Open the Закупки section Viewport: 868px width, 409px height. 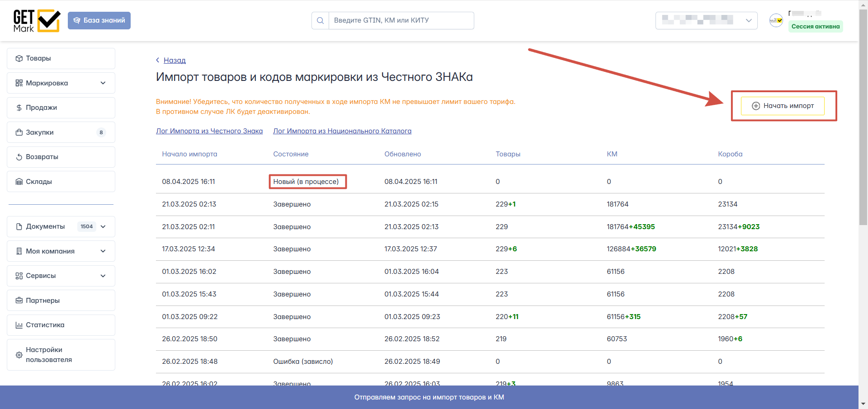click(x=61, y=132)
